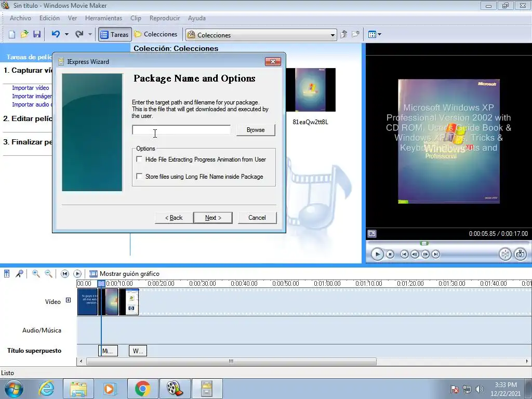Cancel the IExpress Wizard
Viewport: 532px width, 399px height.
(257, 218)
